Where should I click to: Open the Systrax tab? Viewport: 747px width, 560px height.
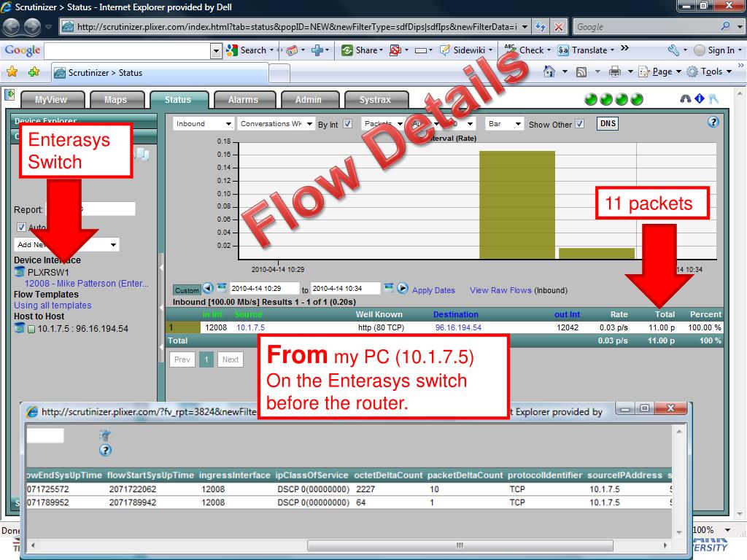click(375, 99)
